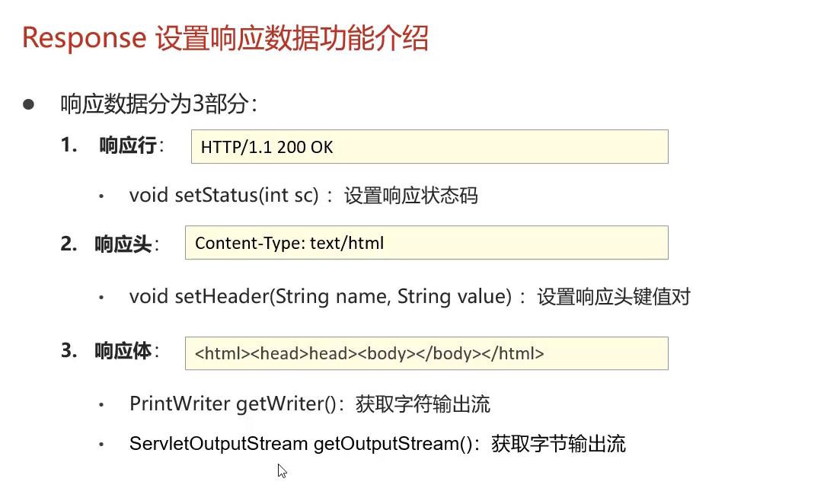Click the 'HTTP/1.1 200 OK' text box
The image size is (827, 504).
click(429, 147)
